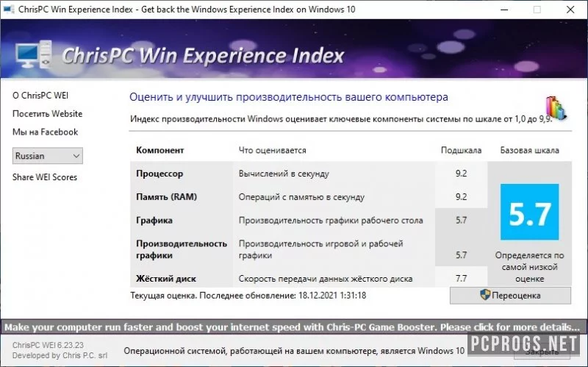Viewport: 588px width, 367px height.
Task: Select the Производительность графики component label
Action: click(182, 249)
